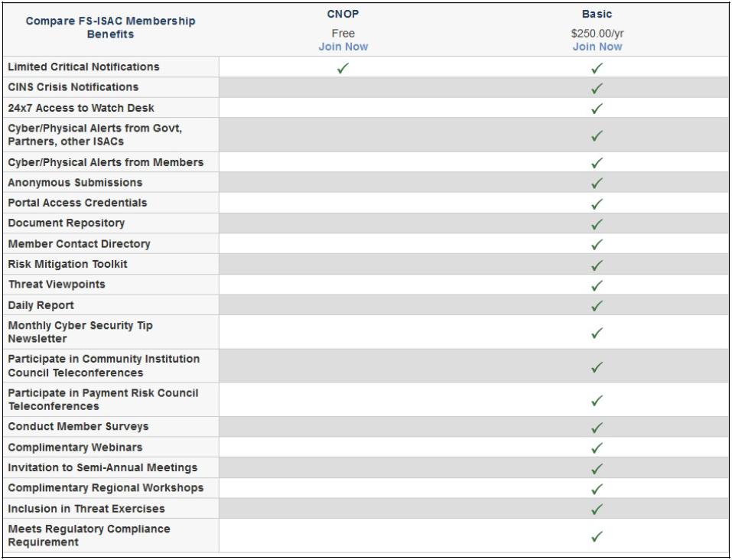Click Compare FS-ISAC Membership Benefits heading
Screen dimensions: 732x560
[x=110, y=28]
